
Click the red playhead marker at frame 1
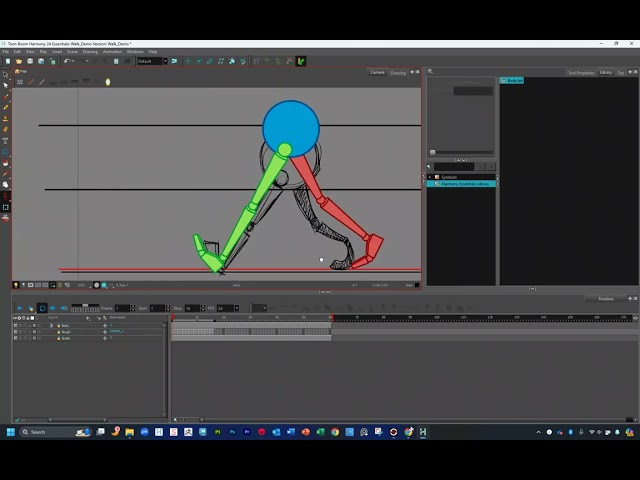click(x=173, y=317)
